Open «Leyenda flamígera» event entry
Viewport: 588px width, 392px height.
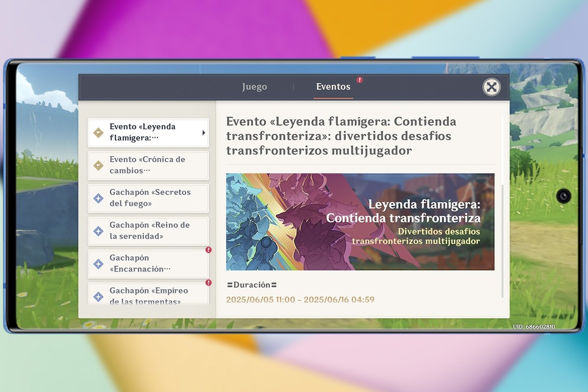pyautogui.click(x=148, y=132)
